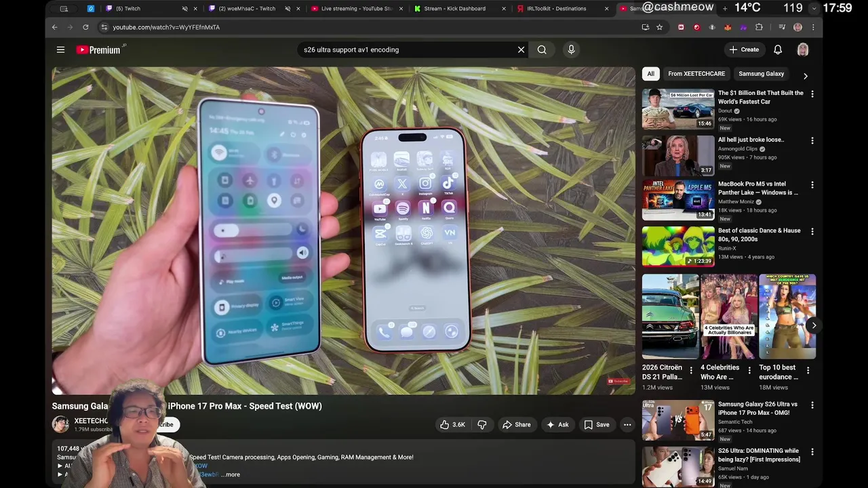Open options for S26 Ultra: DOMINATING video
This screenshot has width=868, height=488.
812,452
